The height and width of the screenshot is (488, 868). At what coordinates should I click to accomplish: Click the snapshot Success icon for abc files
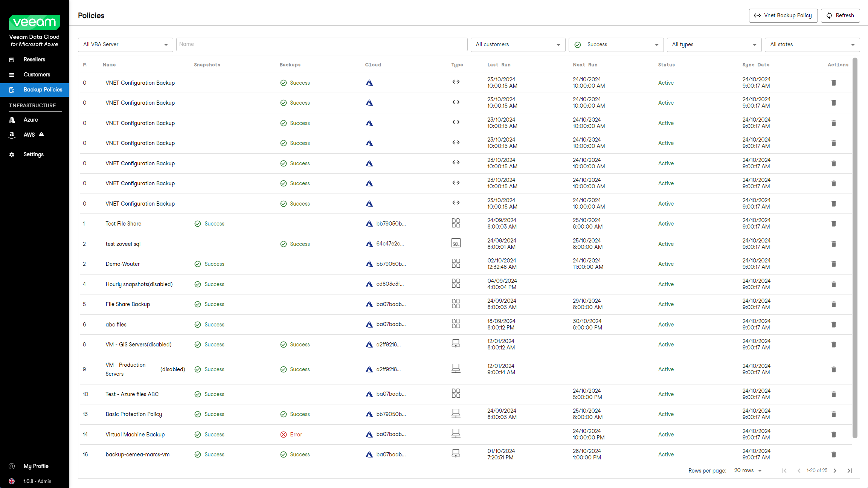(197, 325)
